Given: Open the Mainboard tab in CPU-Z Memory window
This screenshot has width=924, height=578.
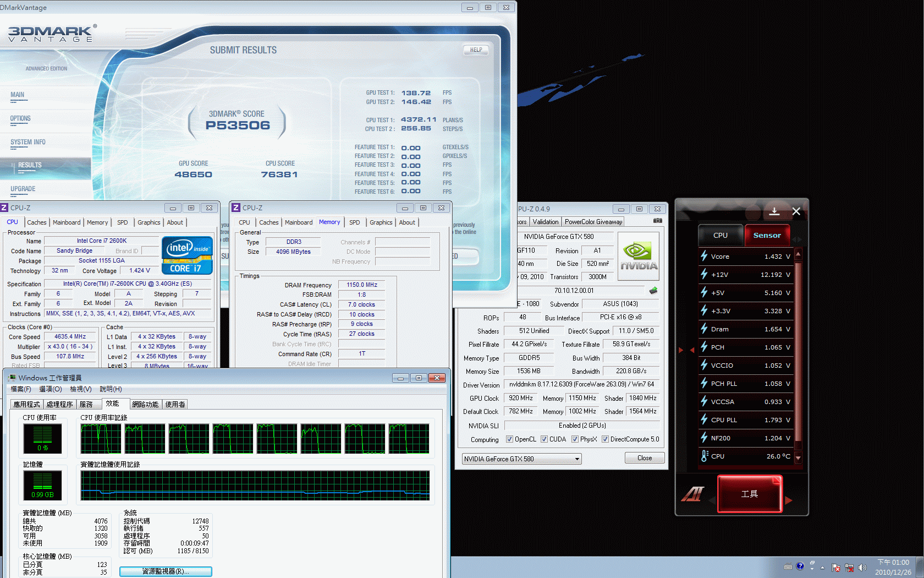Looking at the screenshot, I should [299, 222].
